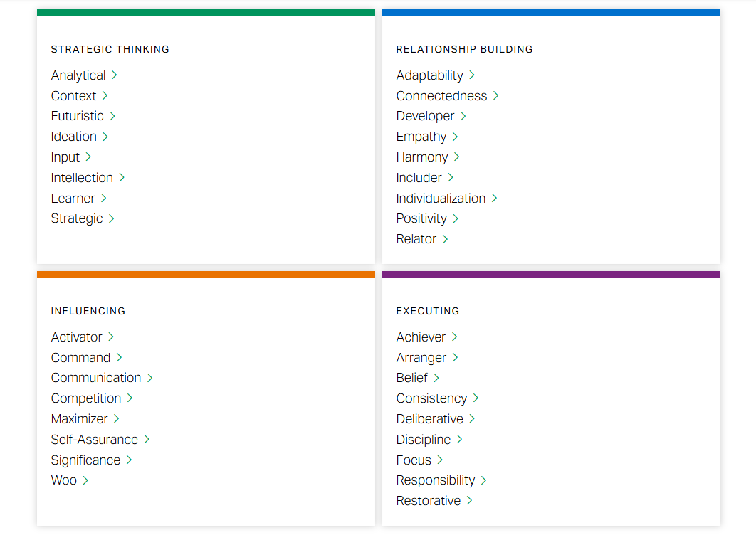Screen dimensions: 756x545
Task: Click the arrow icon after Woo
Action: point(85,480)
